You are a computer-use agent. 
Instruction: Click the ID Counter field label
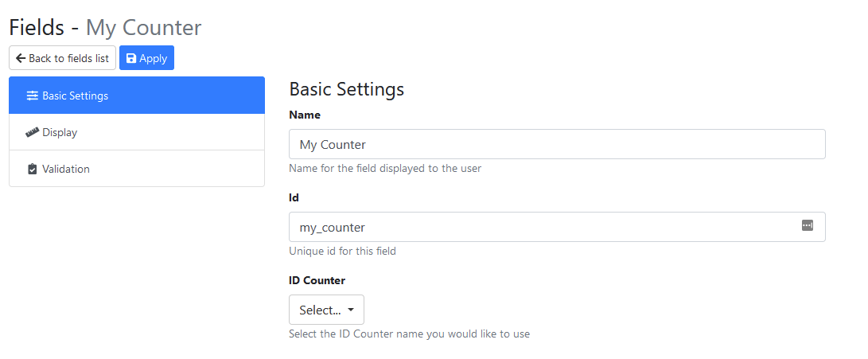(x=317, y=280)
